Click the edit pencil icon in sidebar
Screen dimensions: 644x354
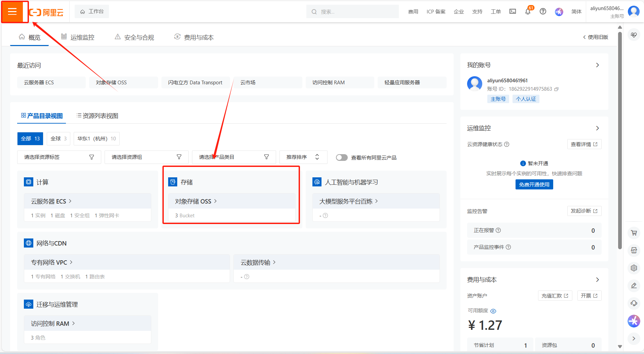[634, 285]
